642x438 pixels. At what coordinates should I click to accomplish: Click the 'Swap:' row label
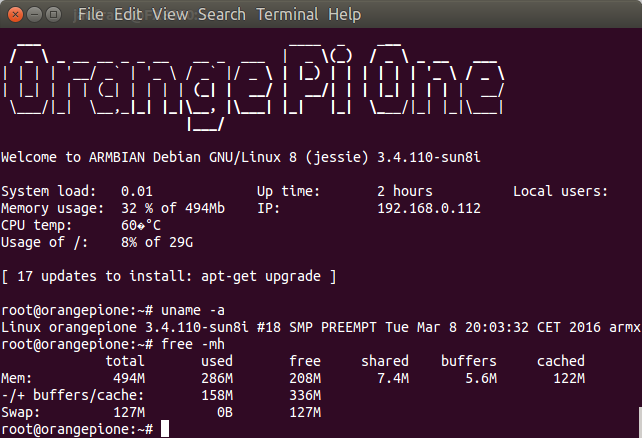coord(20,412)
